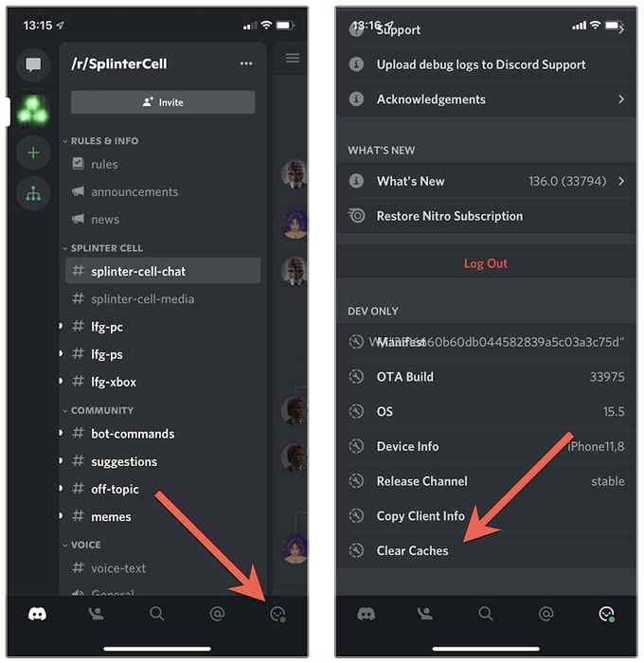This screenshot has height=663, width=644.
Task: Tap hamburger member list icon
Action: 293,58
